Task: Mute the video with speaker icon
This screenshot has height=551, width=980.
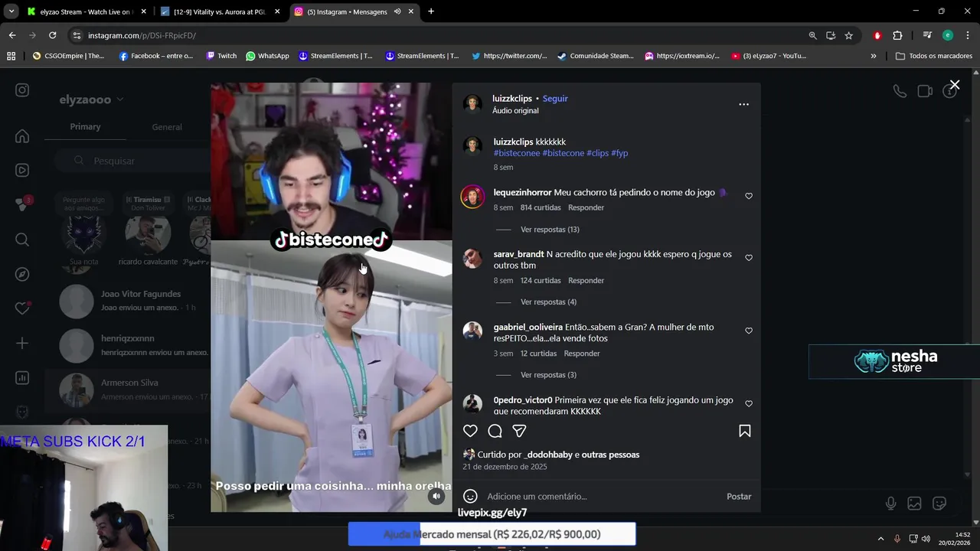Action: tap(436, 496)
